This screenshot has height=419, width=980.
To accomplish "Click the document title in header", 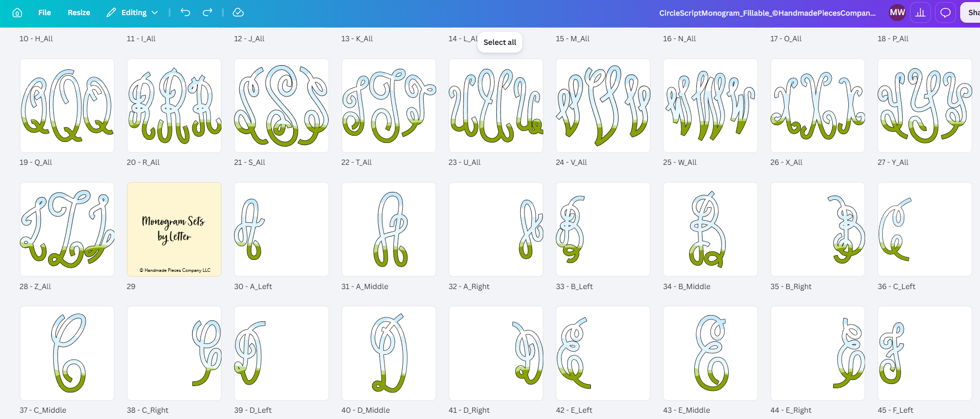I will pos(767,13).
